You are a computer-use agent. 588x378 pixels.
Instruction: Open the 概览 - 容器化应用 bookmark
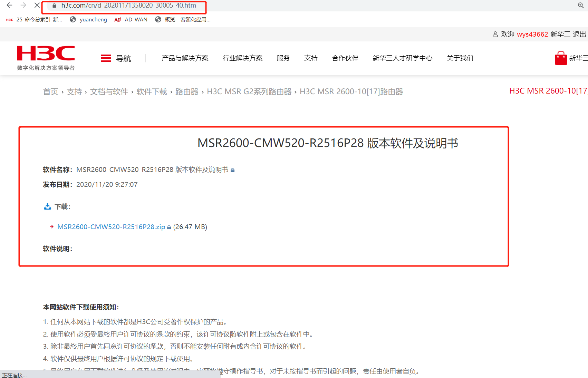coord(183,20)
